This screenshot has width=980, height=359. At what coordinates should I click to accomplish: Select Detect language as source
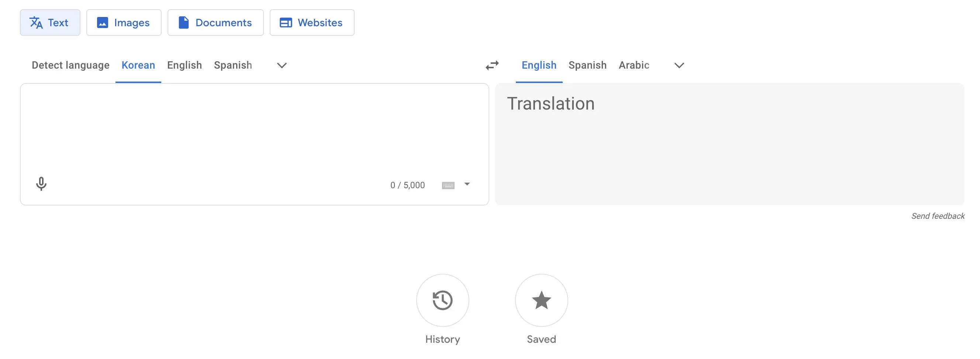[70, 65]
